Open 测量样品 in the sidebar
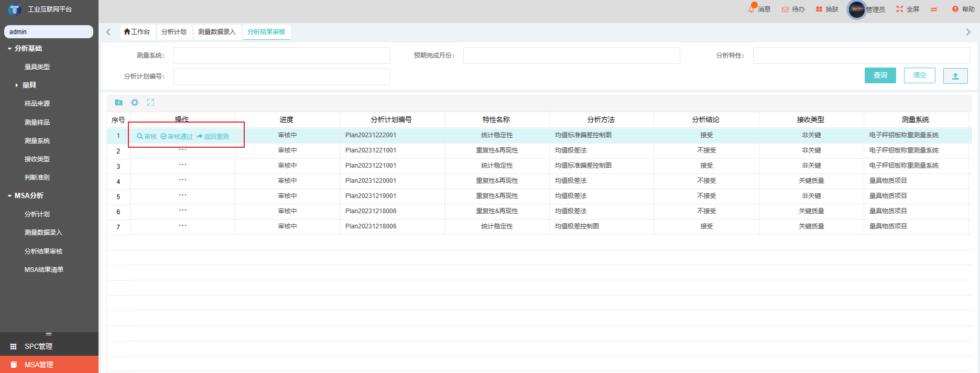The height and width of the screenshot is (373, 980). (x=37, y=123)
